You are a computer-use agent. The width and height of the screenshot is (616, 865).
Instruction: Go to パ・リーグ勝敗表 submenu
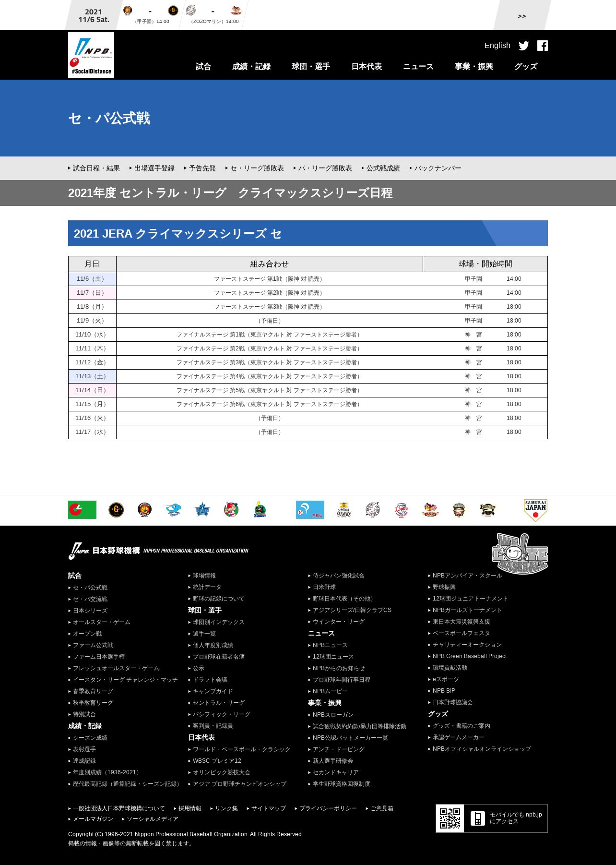point(323,168)
